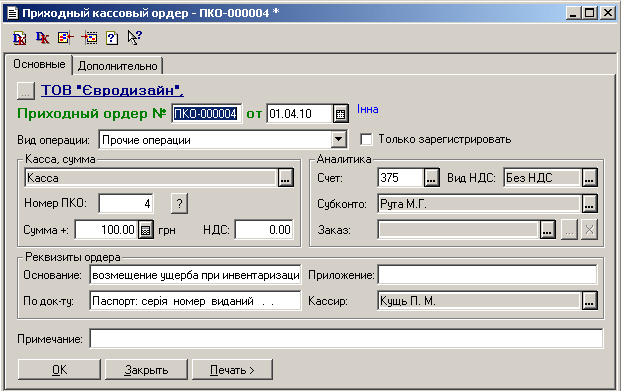Click the По док-ту passport field
The image size is (621, 391).
[195, 301]
